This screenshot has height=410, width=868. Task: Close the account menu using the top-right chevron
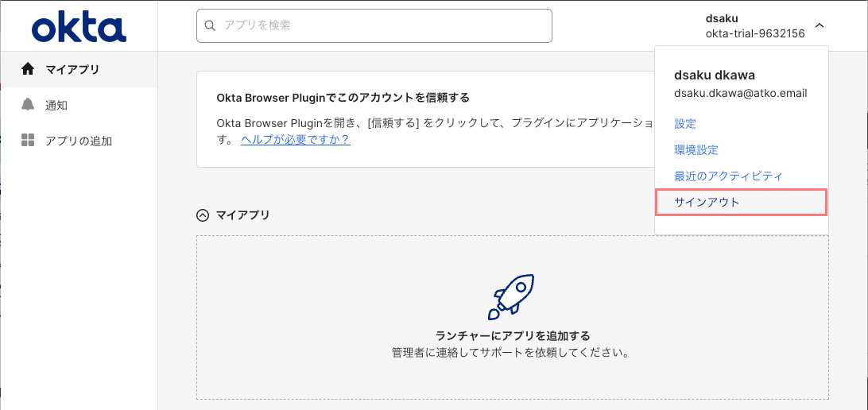[820, 25]
